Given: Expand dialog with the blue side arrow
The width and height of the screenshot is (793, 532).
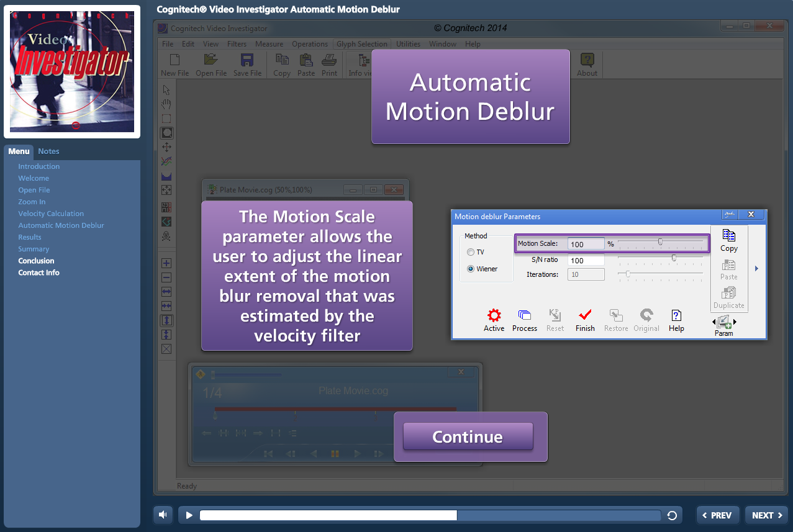Looking at the screenshot, I should [756, 269].
